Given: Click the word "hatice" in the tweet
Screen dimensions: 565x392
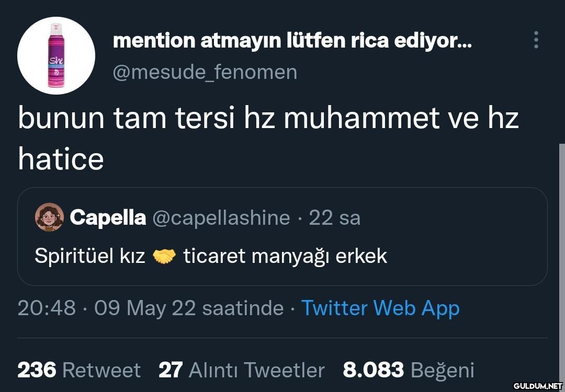Looking at the screenshot, I should (x=61, y=158).
